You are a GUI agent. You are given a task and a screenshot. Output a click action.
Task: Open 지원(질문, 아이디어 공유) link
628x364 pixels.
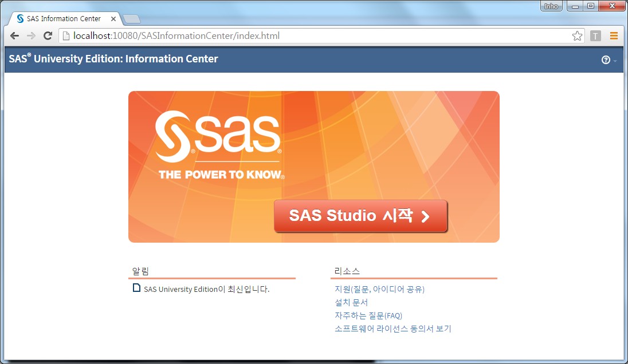pyautogui.click(x=379, y=289)
